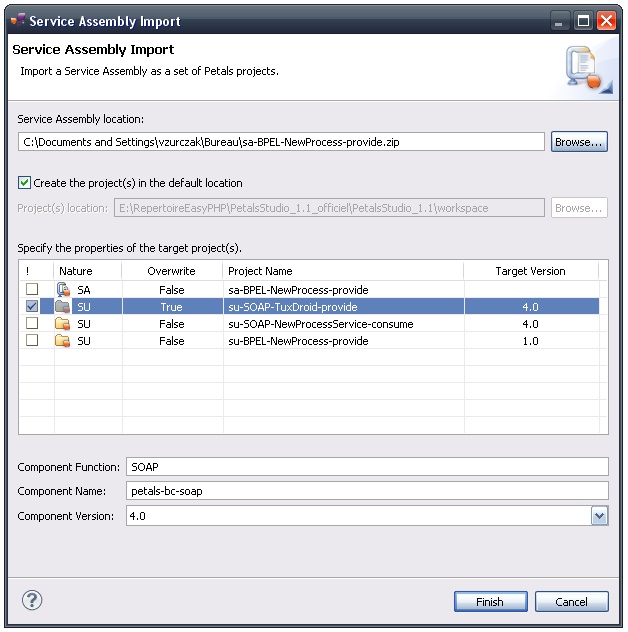Open the Component Version dropdown
Screen dimensions: 628x632
[599, 516]
